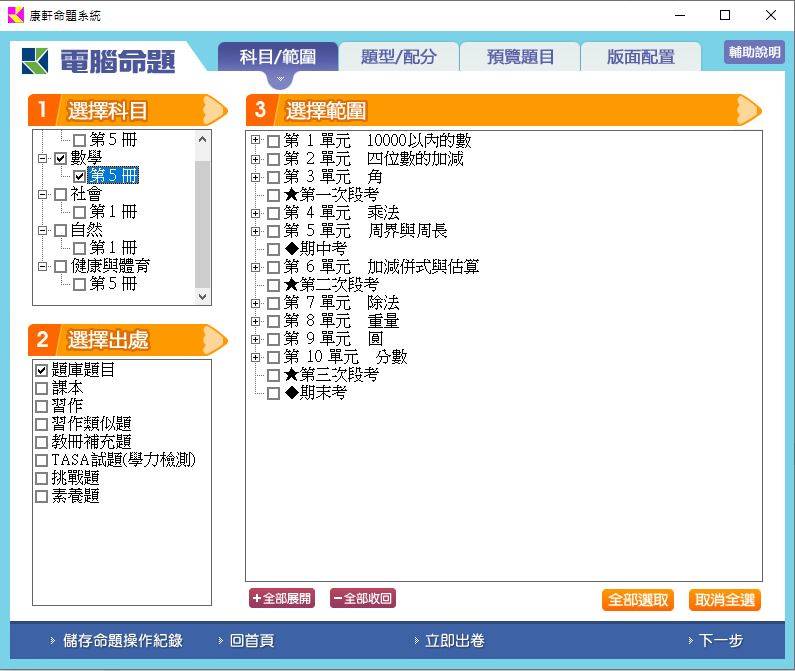
Task: Check the 社會 subject checkbox
Action: click(x=60, y=194)
